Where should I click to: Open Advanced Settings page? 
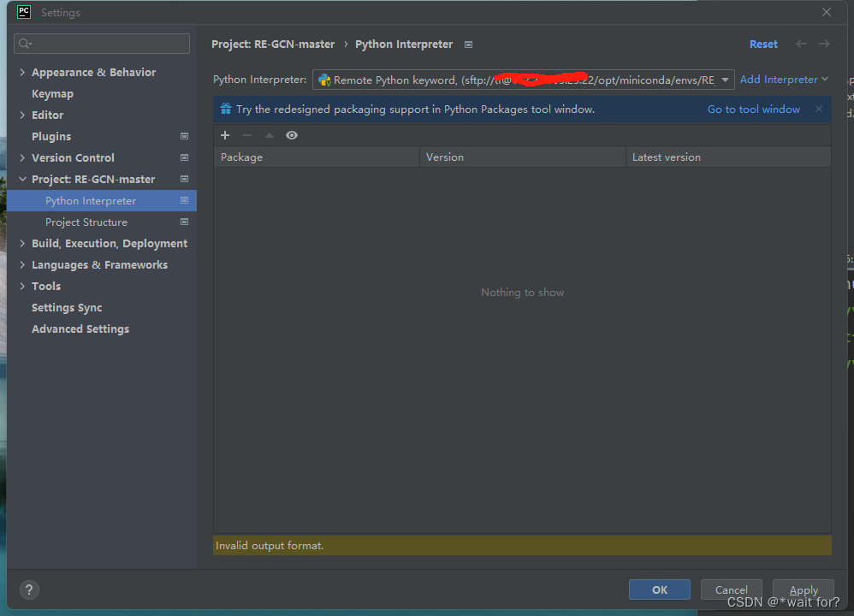[x=80, y=329]
